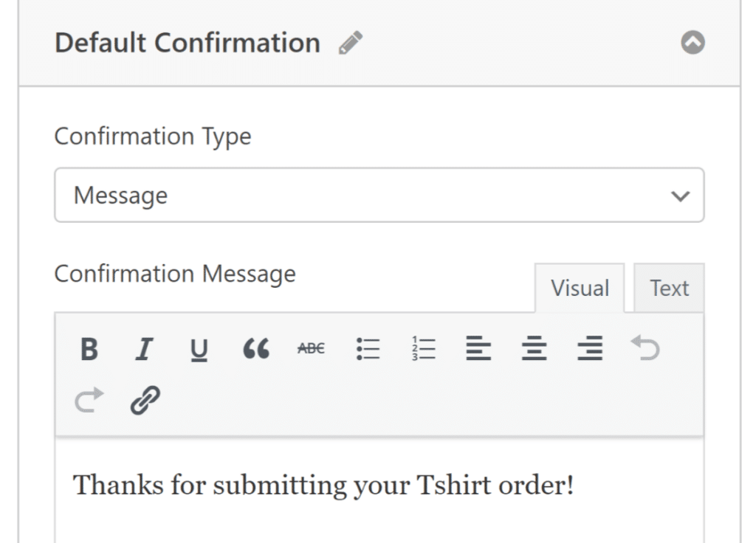Switch to the Visual tab

pos(580,288)
